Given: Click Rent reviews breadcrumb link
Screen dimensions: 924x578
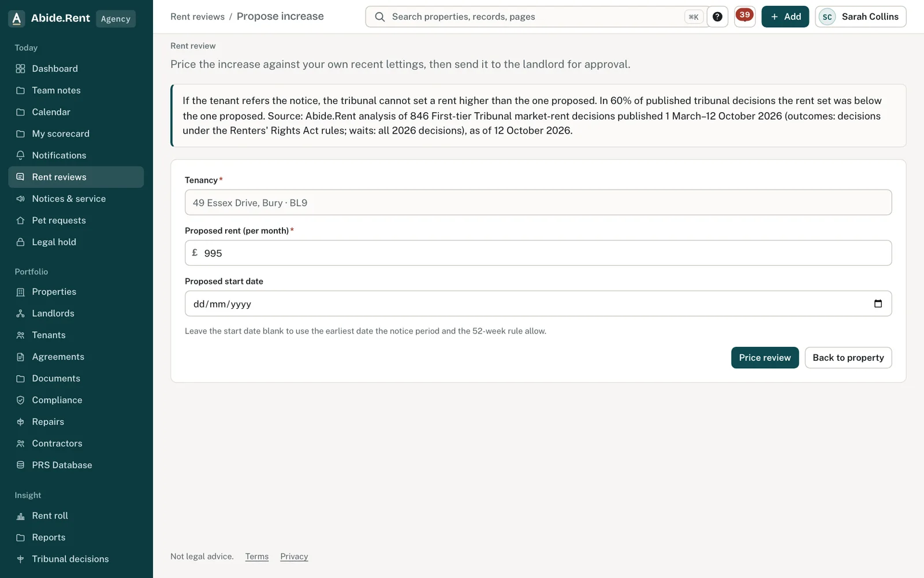Looking at the screenshot, I should click(x=198, y=17).
